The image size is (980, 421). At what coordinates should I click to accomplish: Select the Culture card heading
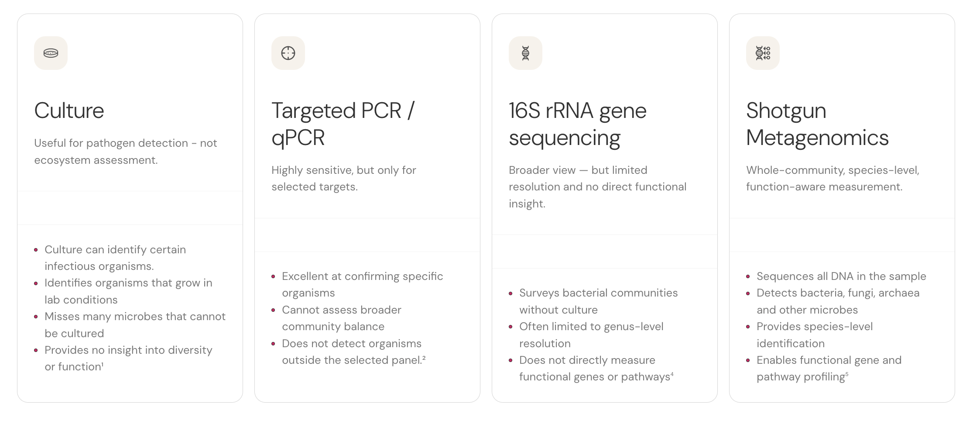tap(69, 110)
